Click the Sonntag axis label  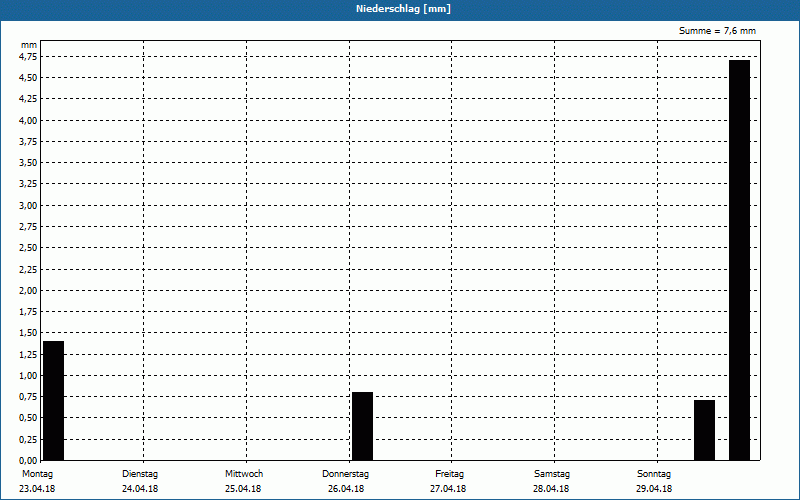tap(654, 474)
